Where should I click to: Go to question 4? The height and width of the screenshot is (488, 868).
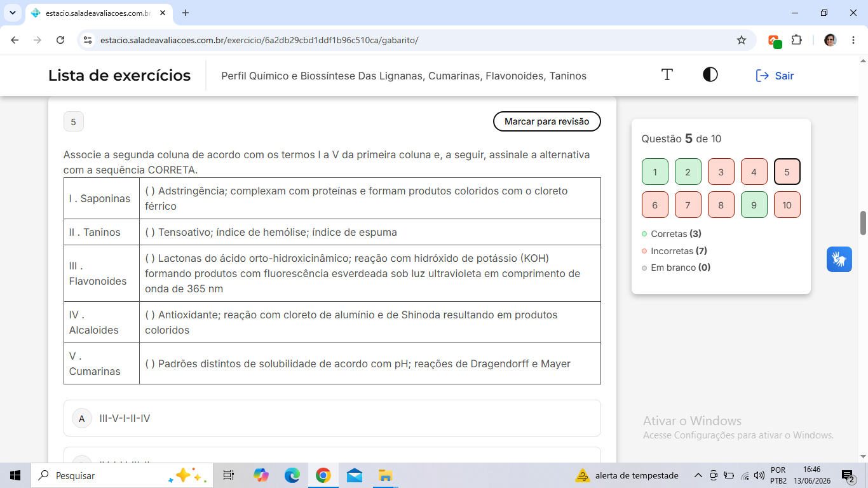click(754, 172)
